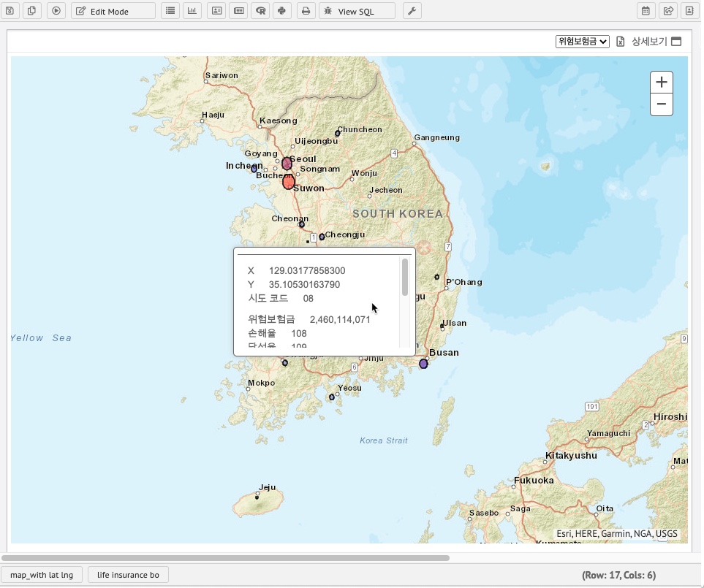Screen dimensions: 704x588
Task: Open the list view icon
Action: pos(170,11)
